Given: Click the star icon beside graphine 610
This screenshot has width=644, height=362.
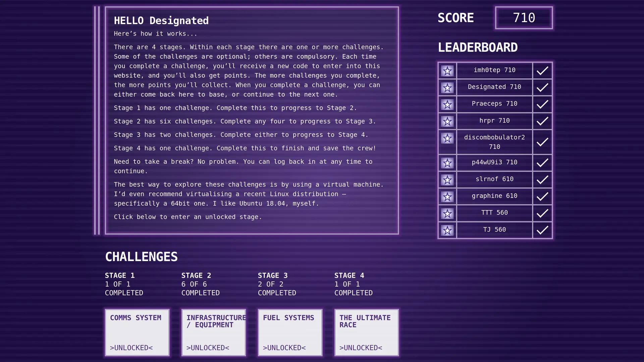Looking at the screenshot, I should coord(447,197).
